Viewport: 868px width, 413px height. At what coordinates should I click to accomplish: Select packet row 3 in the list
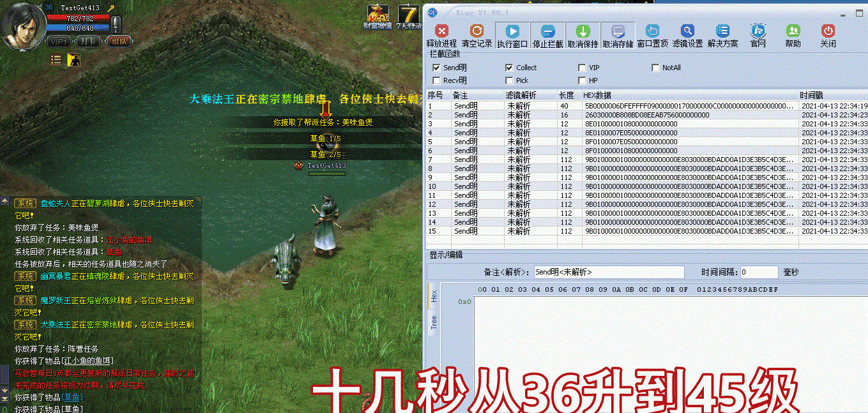coord(646,124)
